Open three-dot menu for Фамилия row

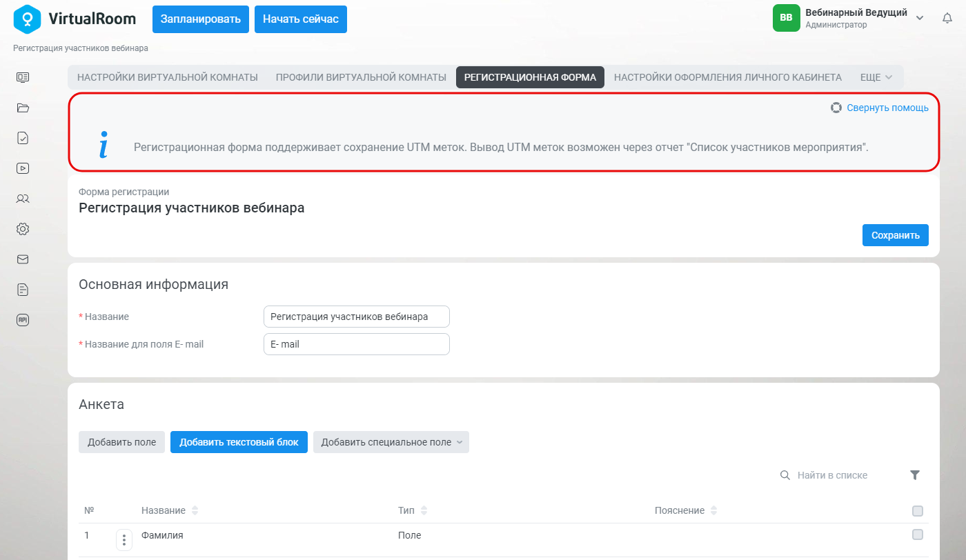[x=124, y=540]
